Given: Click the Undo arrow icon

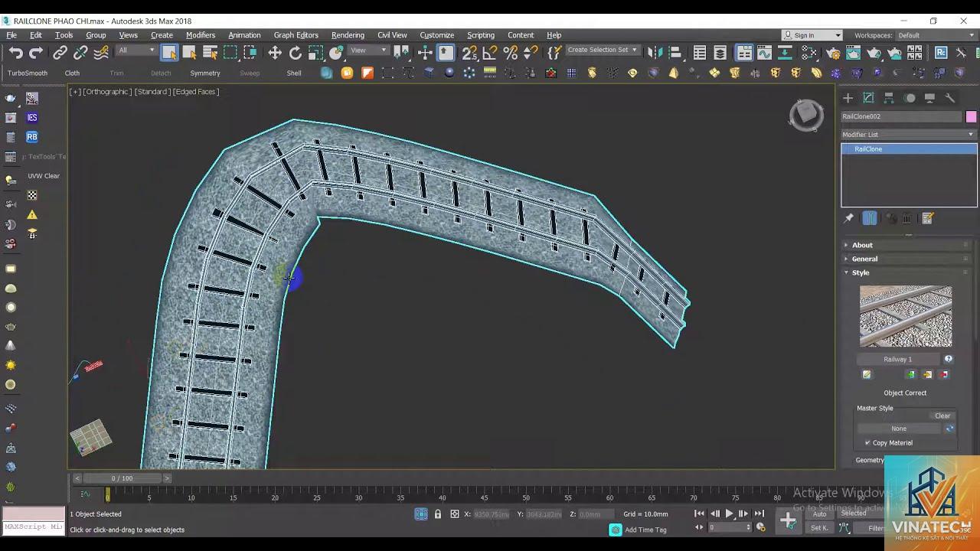Looking at the screenshot, I should coord(16,53).
